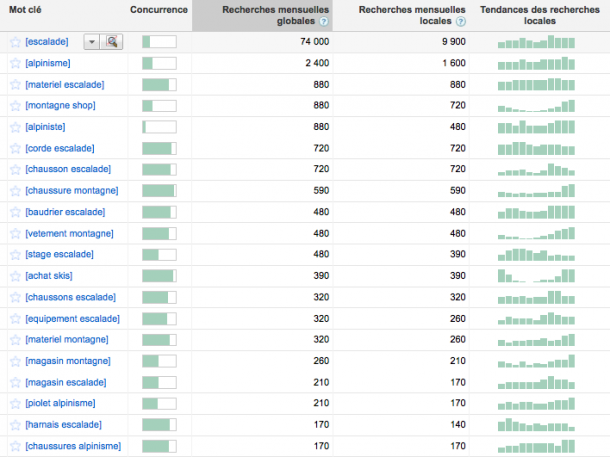Toggle star for [materiel montagne]

15,340
